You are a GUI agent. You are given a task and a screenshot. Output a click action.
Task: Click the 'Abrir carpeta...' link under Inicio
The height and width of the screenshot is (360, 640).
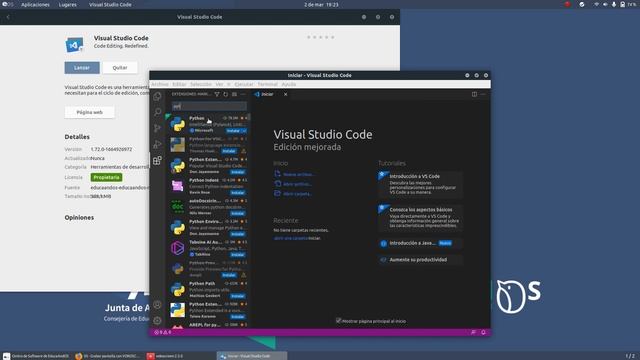pyautogui.click(x=298, y=194)
